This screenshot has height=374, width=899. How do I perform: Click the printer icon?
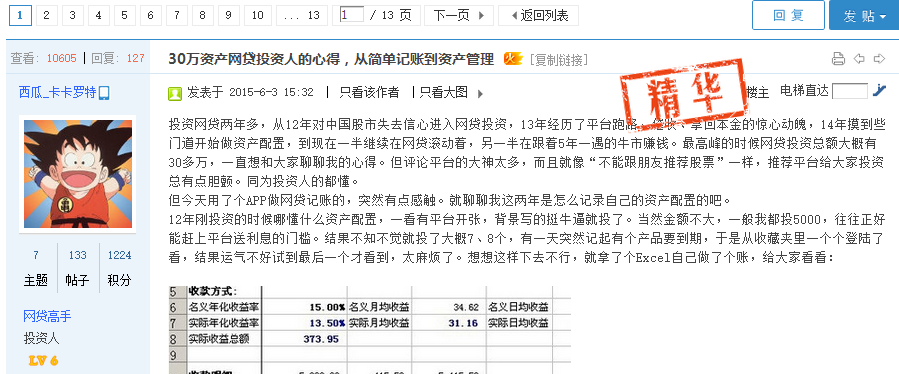tap(838, 59)
